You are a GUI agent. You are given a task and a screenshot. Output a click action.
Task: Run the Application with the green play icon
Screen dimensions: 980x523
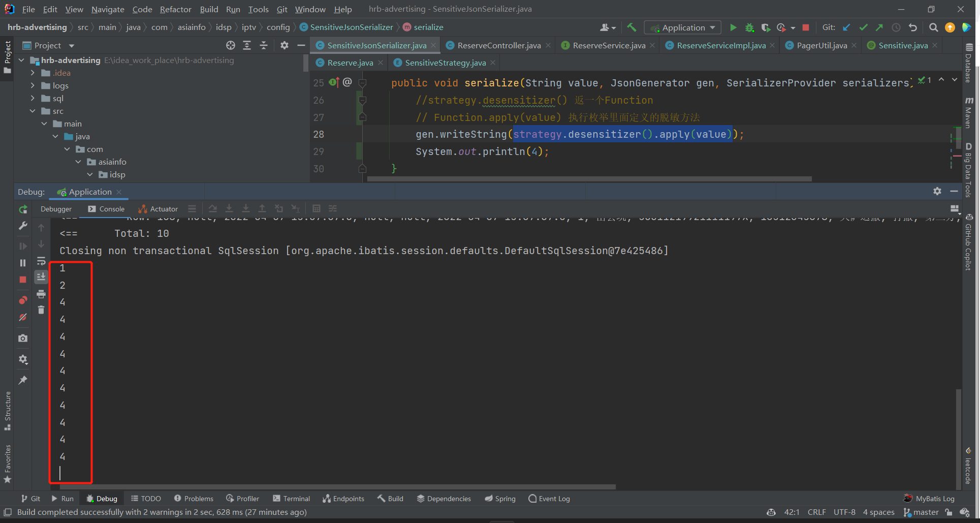tap(733, 27)
